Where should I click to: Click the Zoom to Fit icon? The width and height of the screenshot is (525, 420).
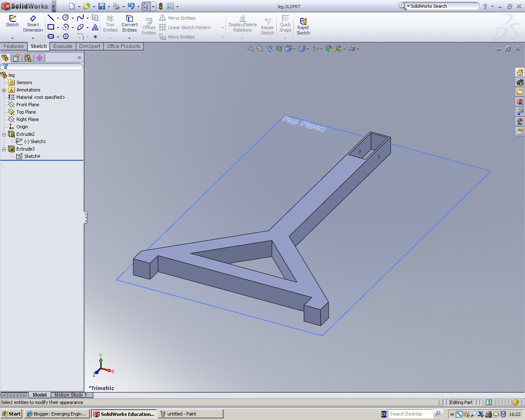(x=250, y=48)
